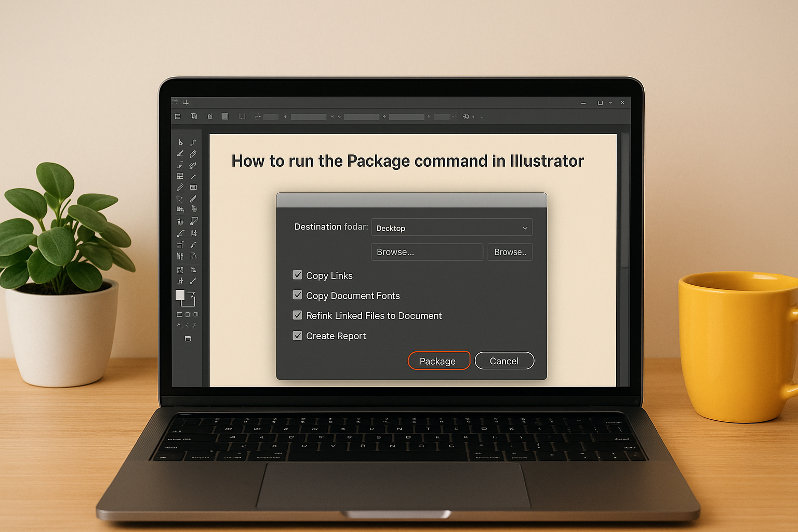Image resolution: width=798 pixels, height=532 pixels.
Task: Click the white Fill color swatch in the toolbar
Action: (x=181, y=295)
